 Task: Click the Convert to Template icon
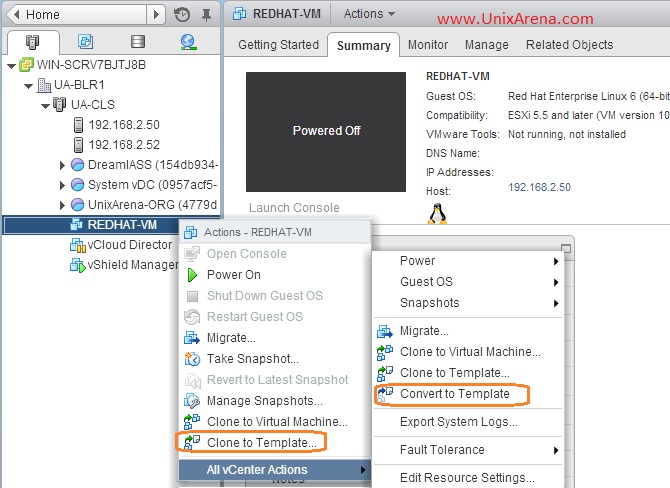click(x=385, y=394)
